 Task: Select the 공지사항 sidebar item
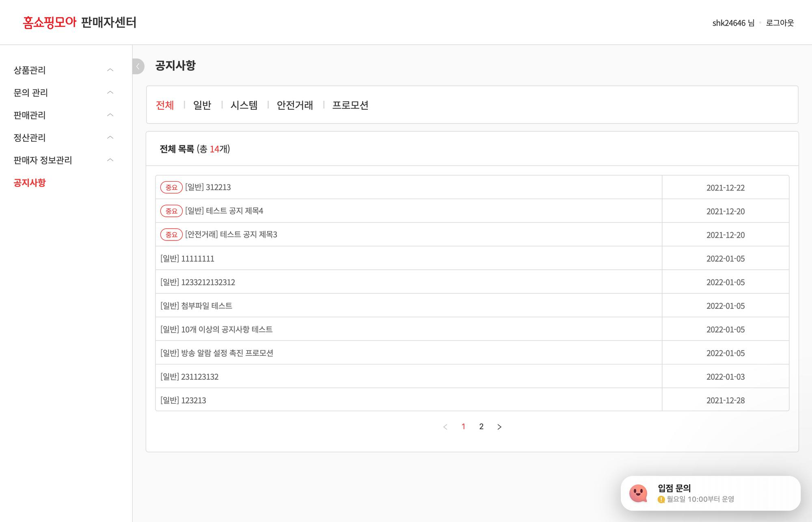point(30,182)
